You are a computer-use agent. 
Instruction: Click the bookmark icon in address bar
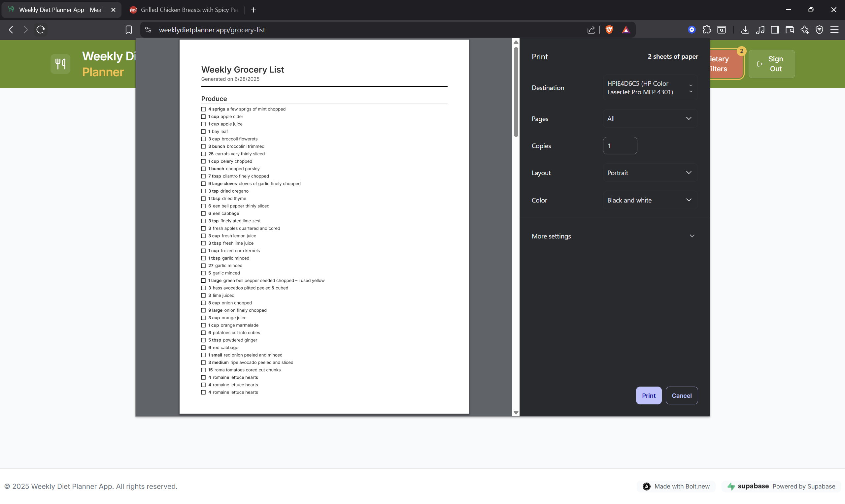(128, 30)
